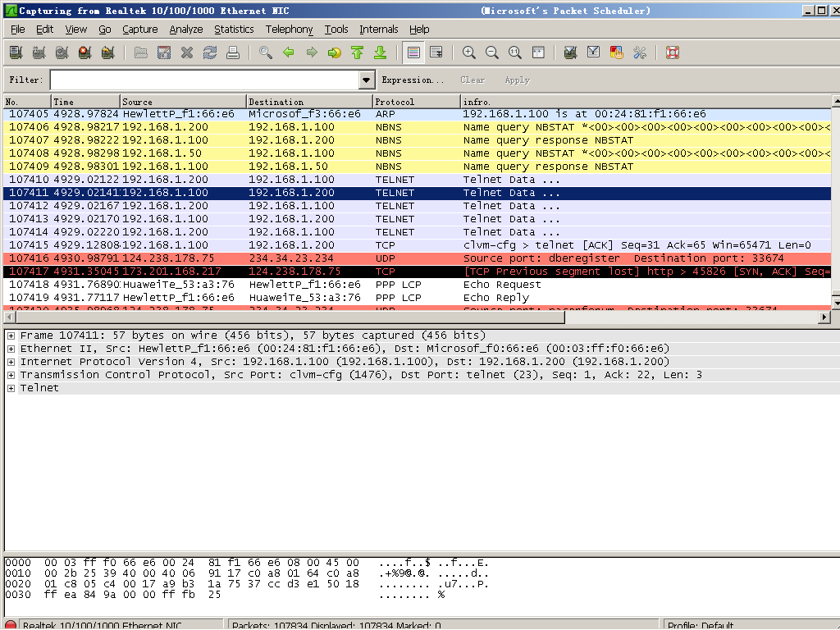Jump to the last packet icon
The image size is (840, 630).
click(x=381, y=52)
